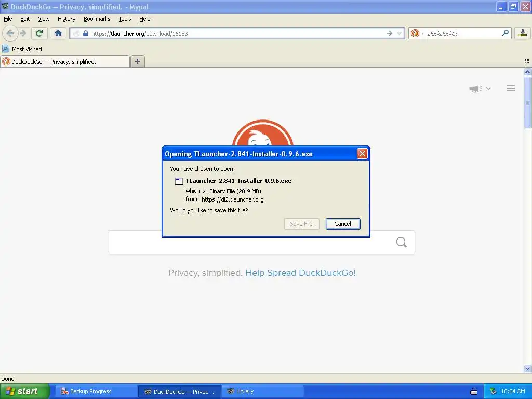The image size is (532, 399).
Task: Click the padlock site security icon
Action: coord(86,33)
